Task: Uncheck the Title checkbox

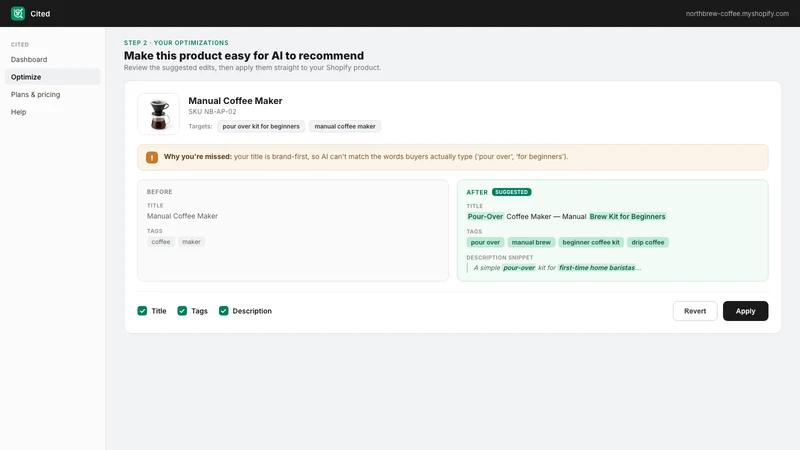Action: [x=142, y=311]
